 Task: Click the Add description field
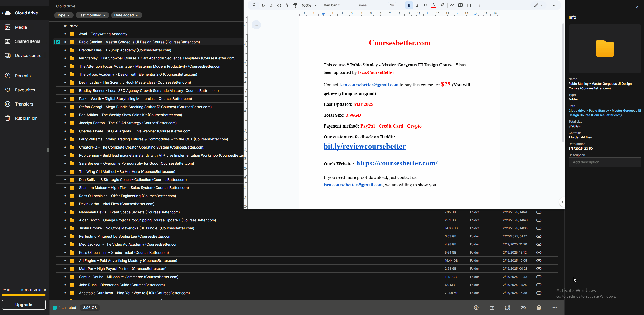pos(605,162)
